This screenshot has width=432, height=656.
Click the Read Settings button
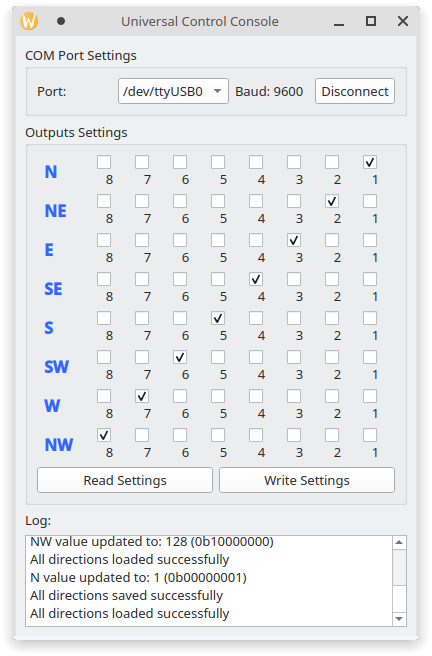coord(125,480)
